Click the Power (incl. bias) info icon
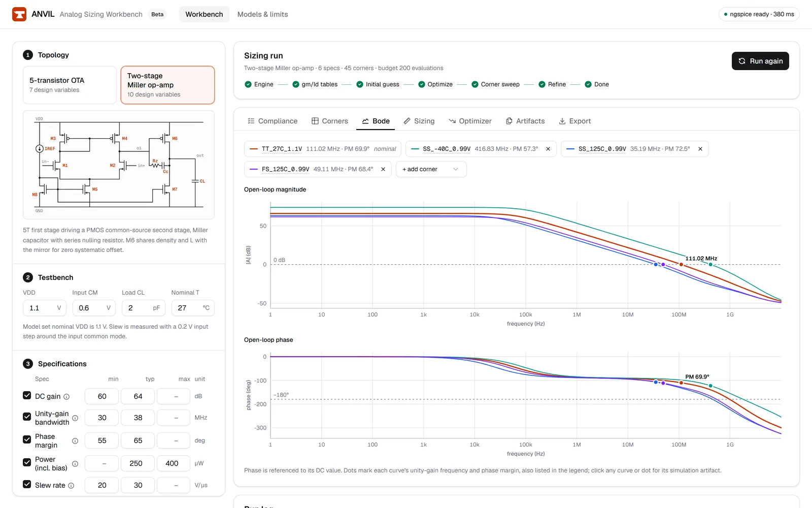This screenshot has width=812, height=508. coord(75,464)
